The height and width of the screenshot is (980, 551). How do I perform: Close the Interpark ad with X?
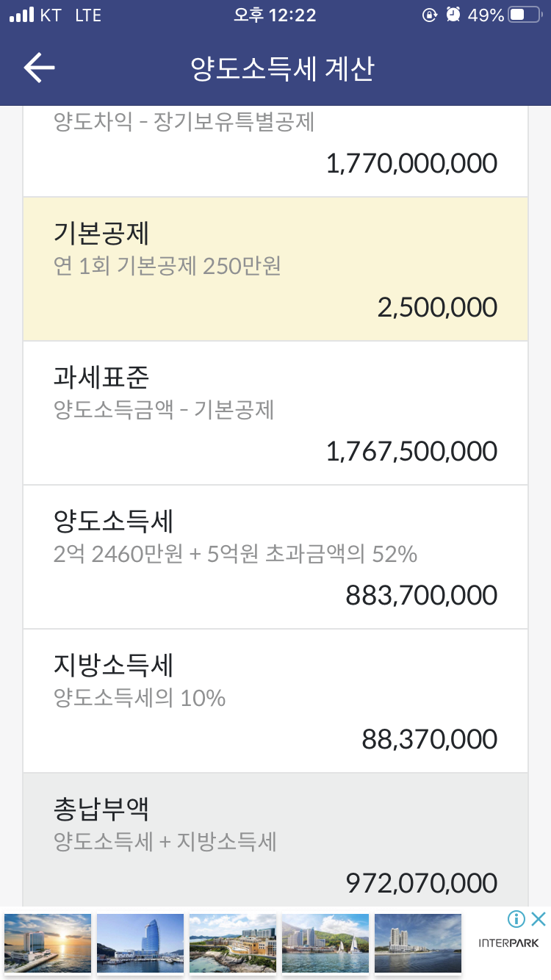[x=539, y=919]
